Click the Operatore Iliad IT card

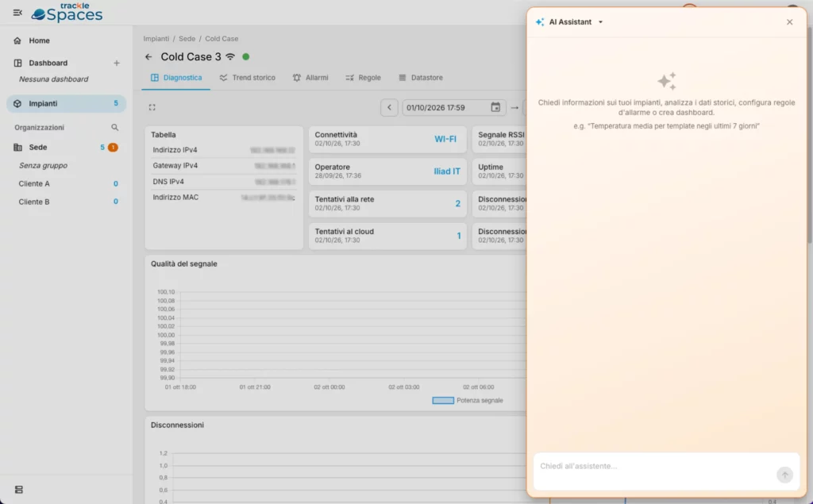[387, 171]
